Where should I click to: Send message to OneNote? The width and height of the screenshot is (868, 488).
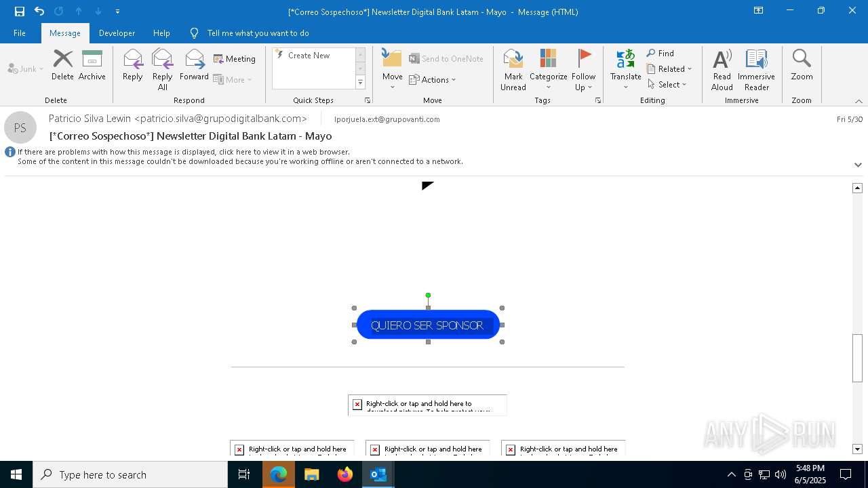[446, 59]
